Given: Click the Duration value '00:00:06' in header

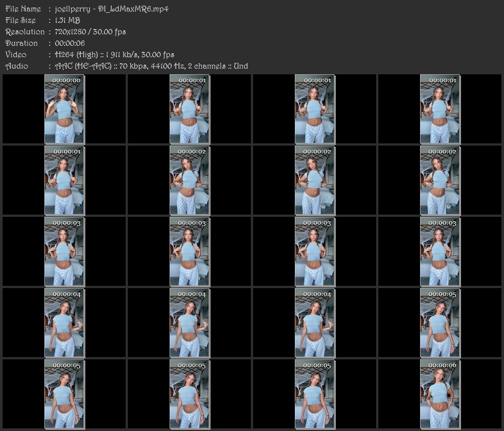Looking at the screenshot, I should (70, 43).
